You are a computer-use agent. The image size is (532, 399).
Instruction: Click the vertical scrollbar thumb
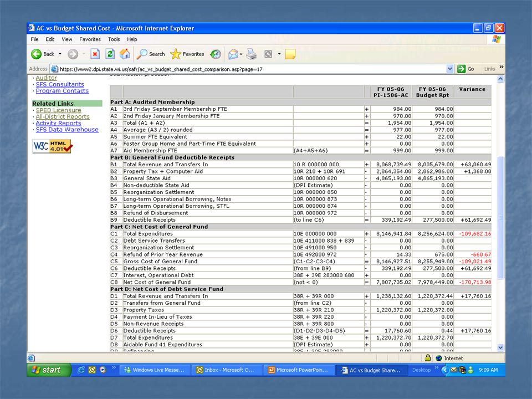coord(500,217)
